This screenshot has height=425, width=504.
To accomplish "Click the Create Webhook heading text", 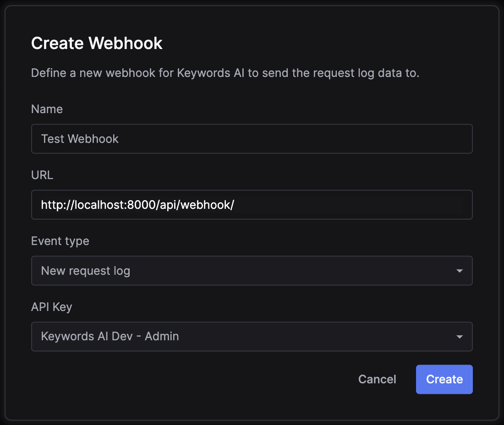I will pyautogui.click(x=97, y=43).
